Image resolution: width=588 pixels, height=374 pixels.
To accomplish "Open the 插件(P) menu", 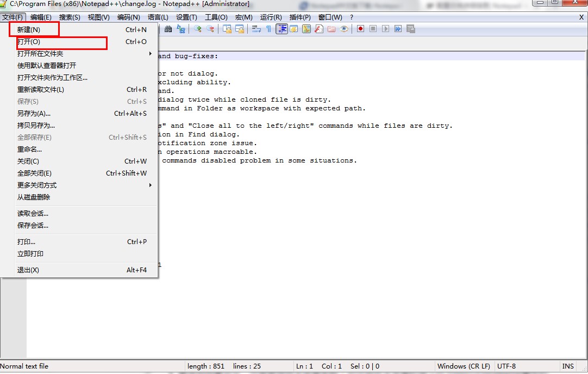I will tap(301, 17).
